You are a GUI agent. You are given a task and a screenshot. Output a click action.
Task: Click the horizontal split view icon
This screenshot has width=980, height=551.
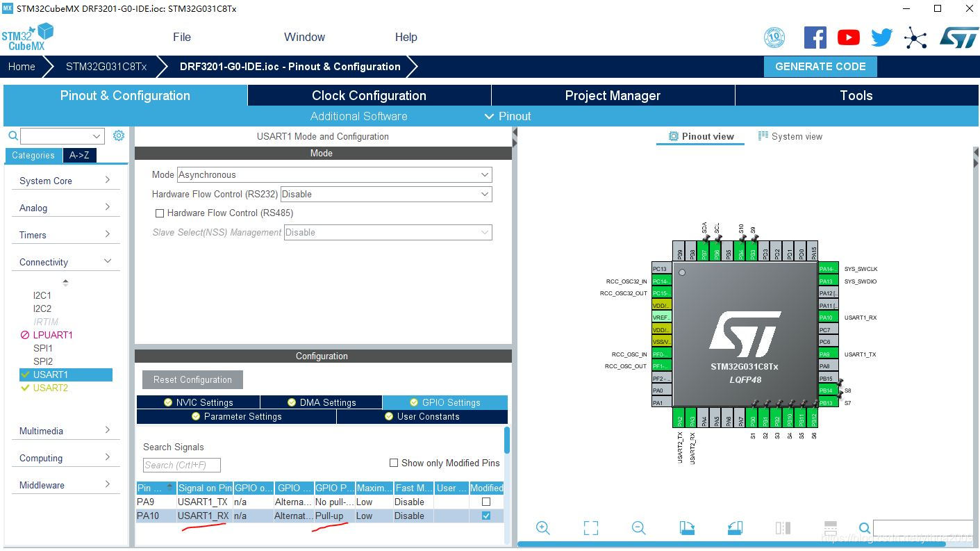click(x=831, y=528)
